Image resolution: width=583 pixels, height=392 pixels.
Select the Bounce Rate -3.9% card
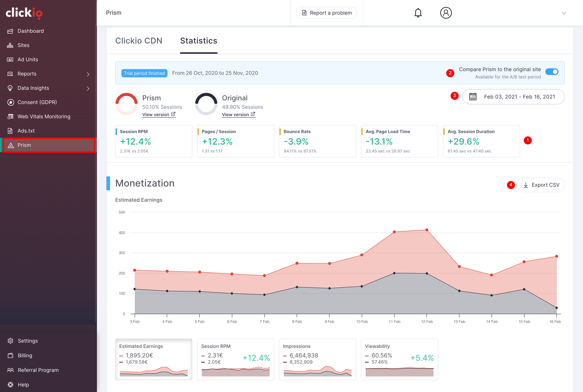point(317,141)
